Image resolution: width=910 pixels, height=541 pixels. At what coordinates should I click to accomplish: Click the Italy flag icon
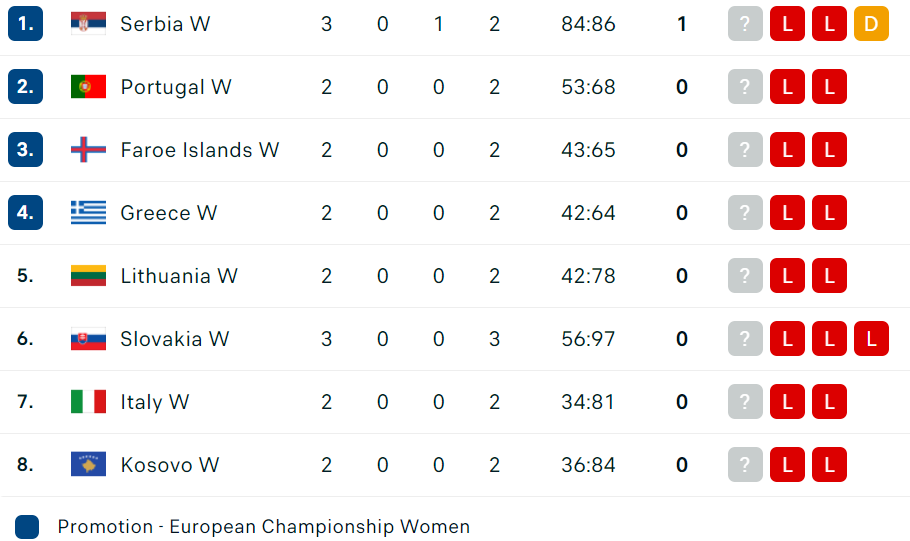click(x=88, y=402)
